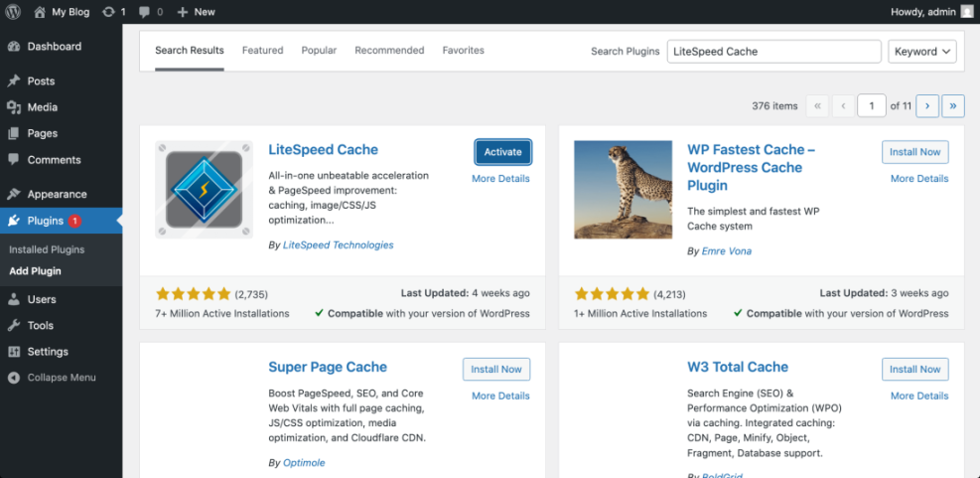Open the WordPress logo menu

click(13, 11)
